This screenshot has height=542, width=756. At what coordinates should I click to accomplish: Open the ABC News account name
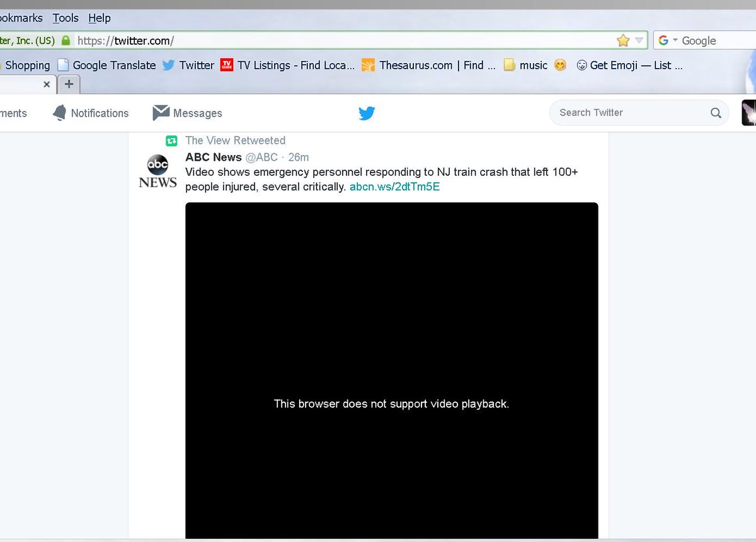(x=214, y=157)
